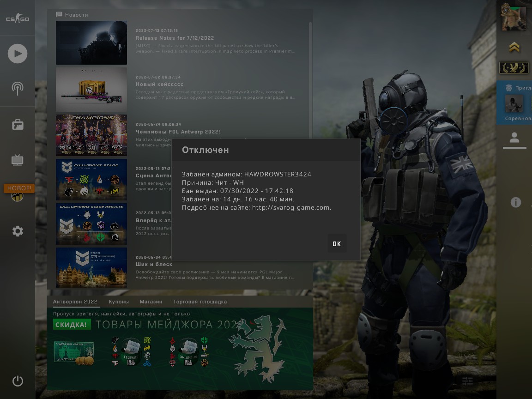This screenshot has height=399, width=532.
Task: Select the Viewer Pass store item
Action: [x=74, y=353]
